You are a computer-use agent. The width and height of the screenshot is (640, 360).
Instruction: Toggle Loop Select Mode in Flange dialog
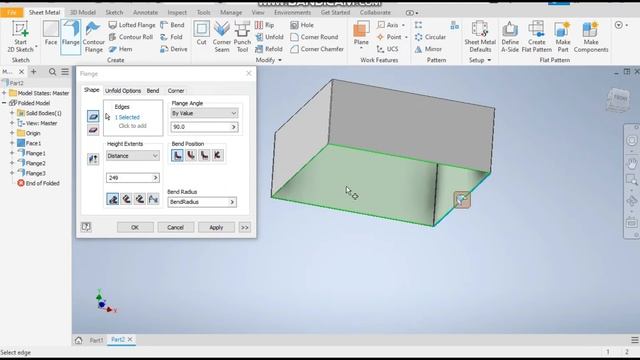tap(93, 130)
